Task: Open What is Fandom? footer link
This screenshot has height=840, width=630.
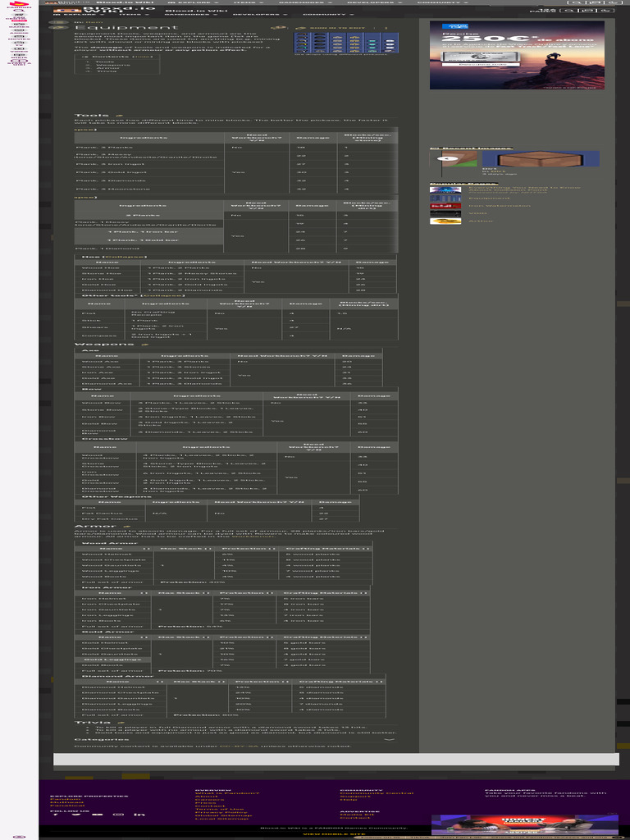Action: coord(227,793)
